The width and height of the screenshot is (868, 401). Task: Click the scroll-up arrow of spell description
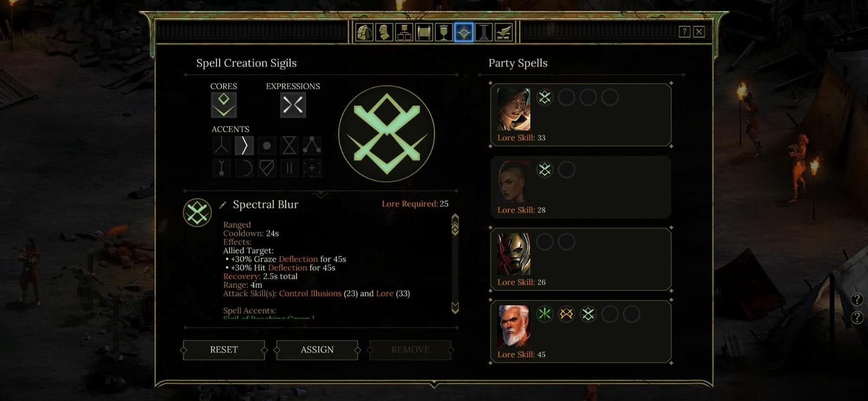click(x=455, y=218)
